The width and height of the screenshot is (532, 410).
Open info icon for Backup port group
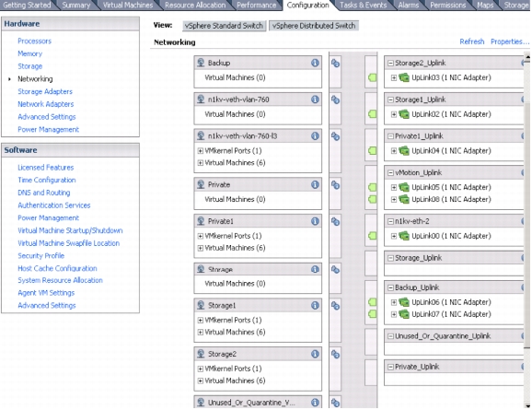315,63
